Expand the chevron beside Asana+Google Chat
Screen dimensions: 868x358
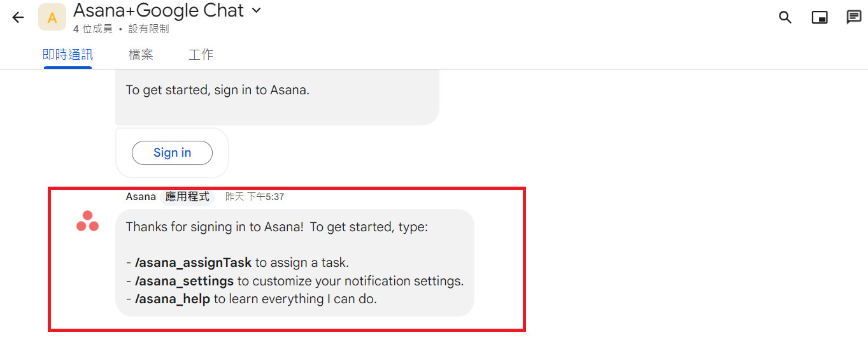point(257,10)
